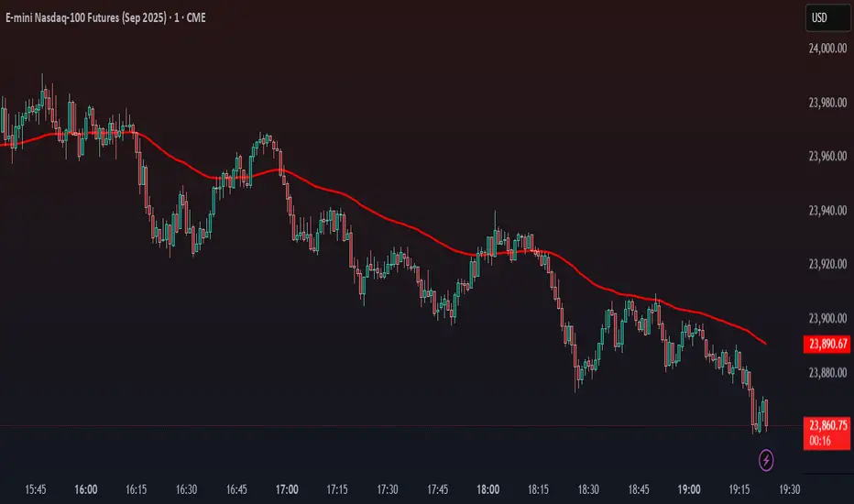Click the 18:45 time axis label
This screenshot has width=854, height=504.
click(639, 489)
